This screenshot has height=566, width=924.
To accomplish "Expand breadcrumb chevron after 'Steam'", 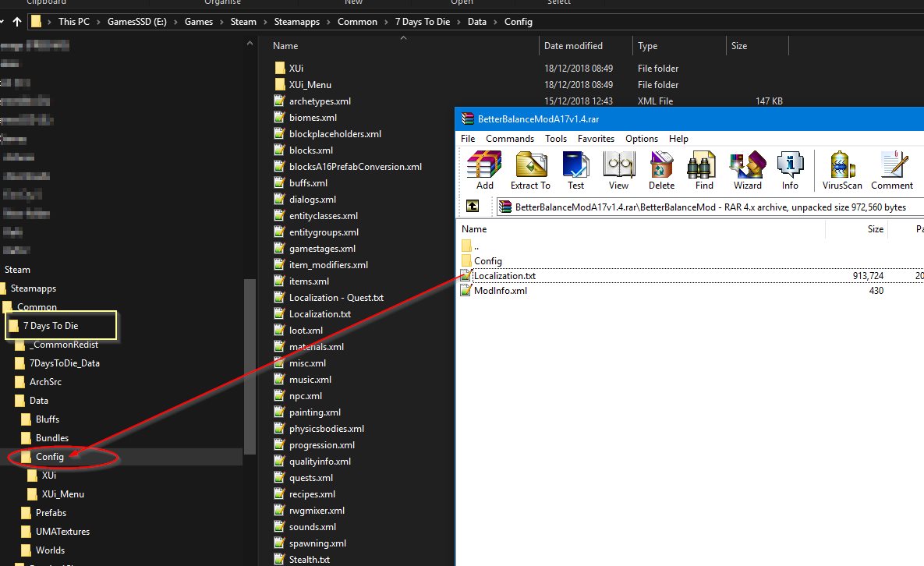I will coord(265,22).
